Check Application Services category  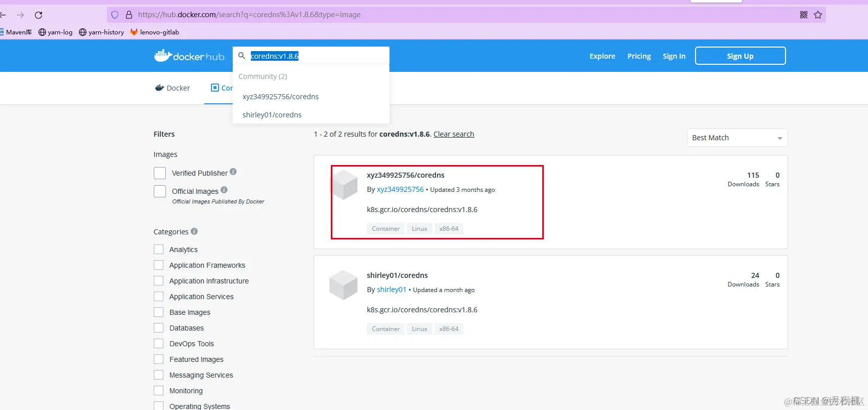(159, 297)
